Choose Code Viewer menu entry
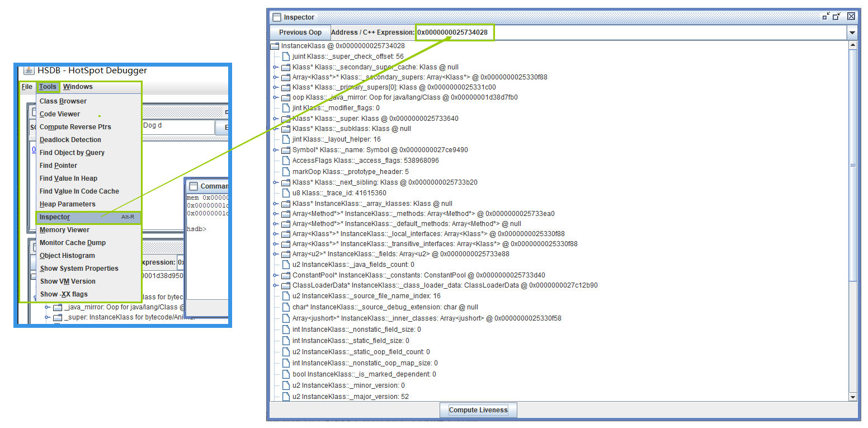Screen dimensions: 868x428 pyautogui.click(x=88, y=114)
